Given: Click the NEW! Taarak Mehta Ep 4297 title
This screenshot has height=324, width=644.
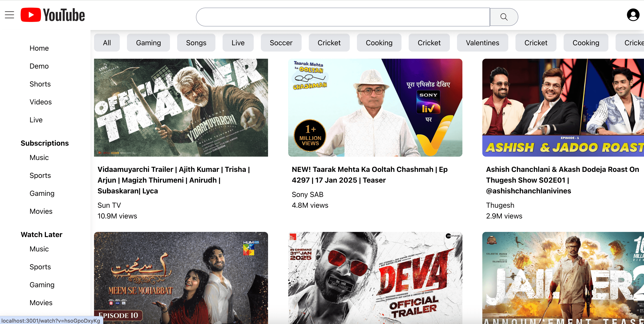Looking at the screenshot, I should [x=369, y=175].
